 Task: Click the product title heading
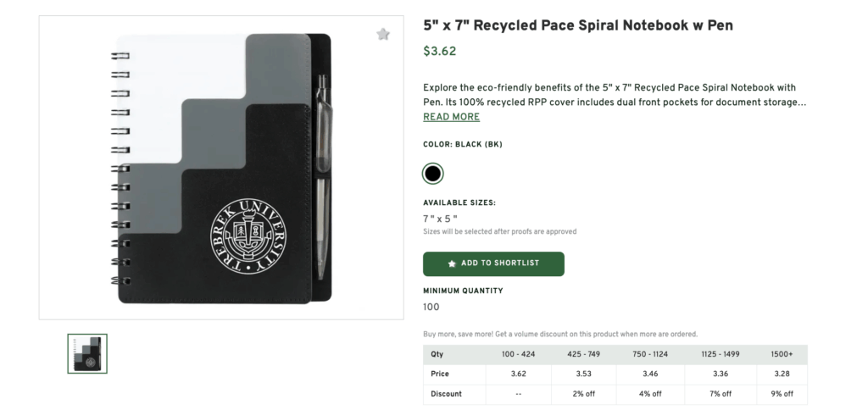[578, 25]
